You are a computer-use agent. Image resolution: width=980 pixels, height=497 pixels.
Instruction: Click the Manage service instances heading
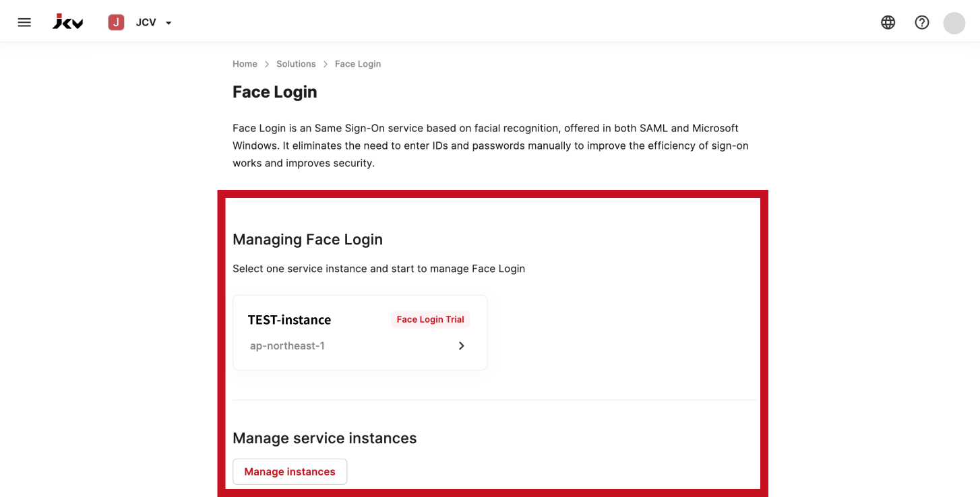pos(325,438)
